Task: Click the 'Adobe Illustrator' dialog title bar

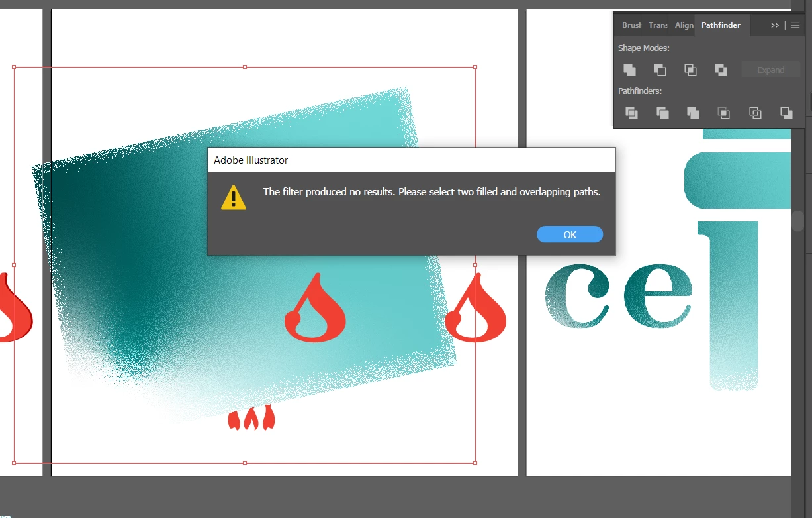Action: (411, 160)
